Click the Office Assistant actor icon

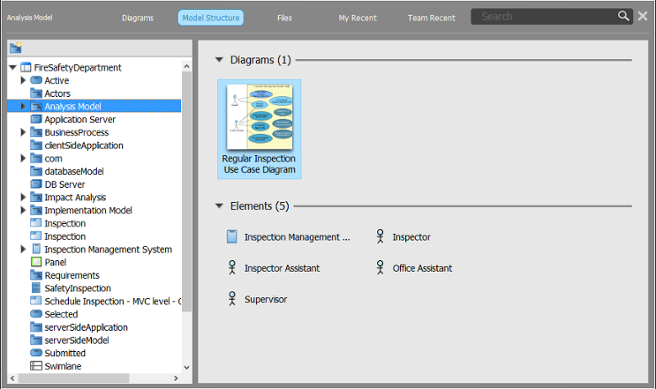(380, 268)
